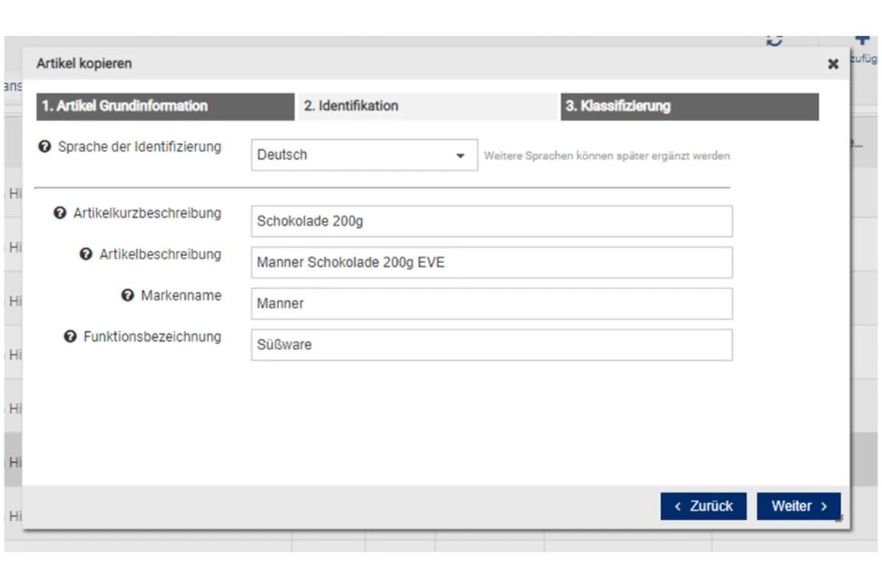Click the Weitere Sprachen hint text
The image size is (882, 588).
[x=607, y=156]
